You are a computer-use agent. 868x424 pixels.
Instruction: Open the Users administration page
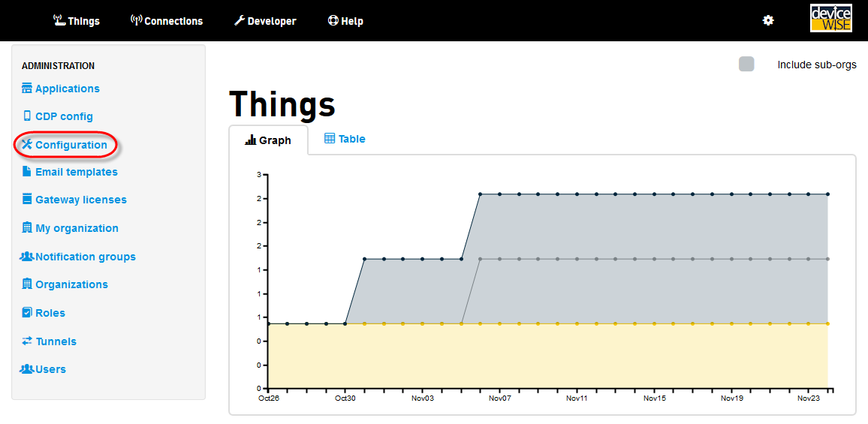(x=50, y=369)
